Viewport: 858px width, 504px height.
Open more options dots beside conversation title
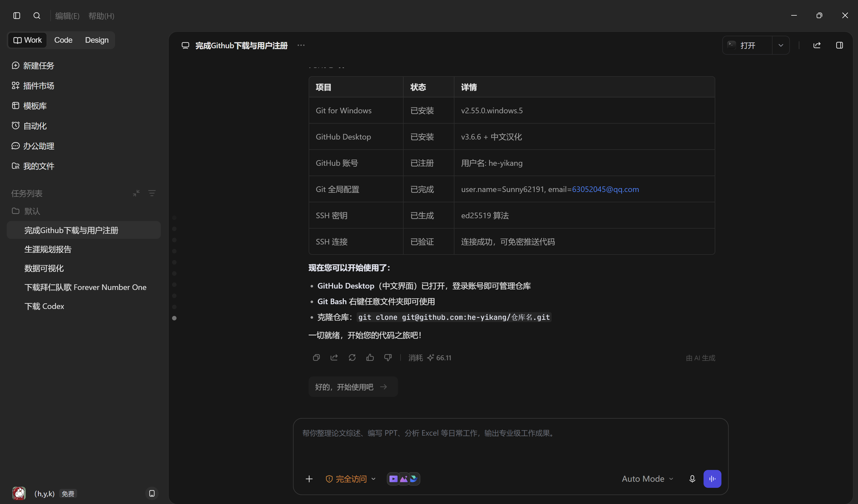point(301,45)
